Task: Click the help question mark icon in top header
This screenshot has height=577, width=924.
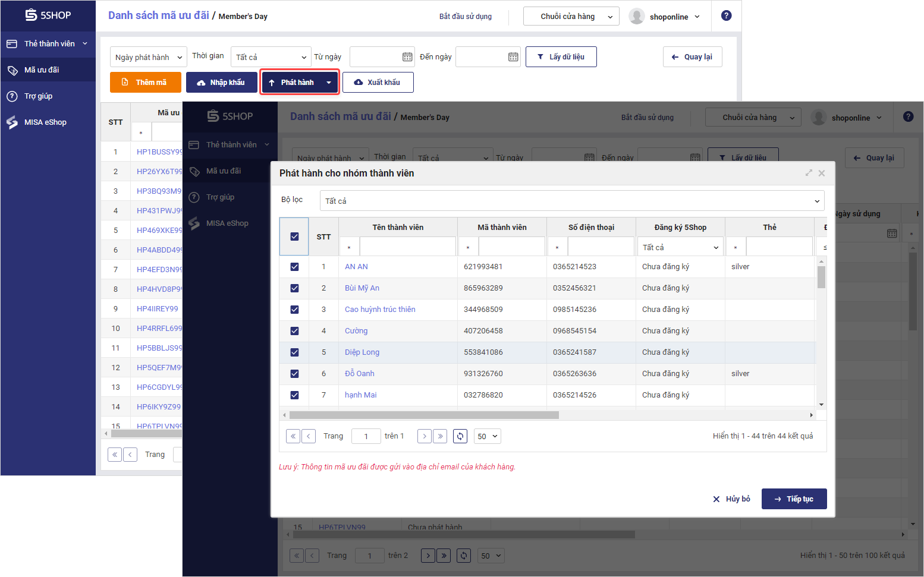Action: [726, 16]
